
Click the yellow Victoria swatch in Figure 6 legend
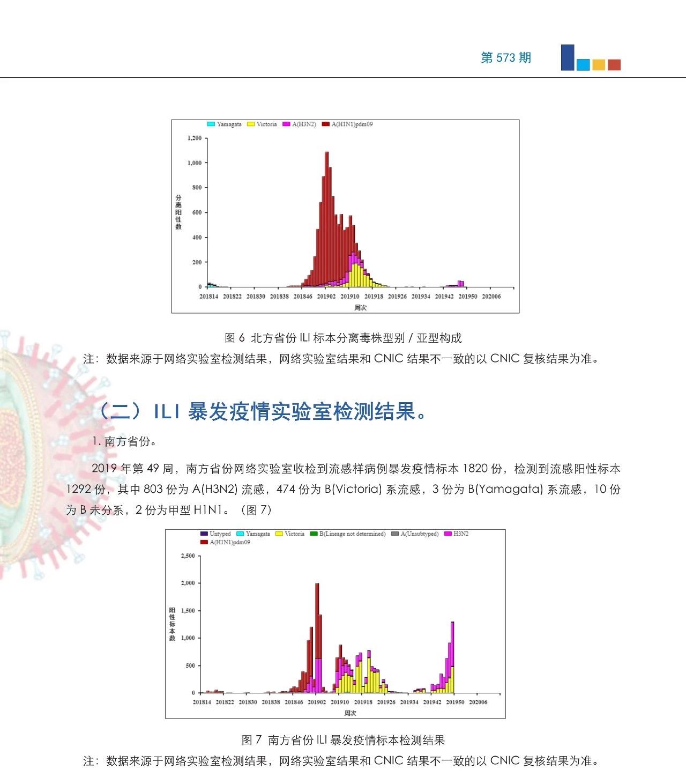click(251, 124)
